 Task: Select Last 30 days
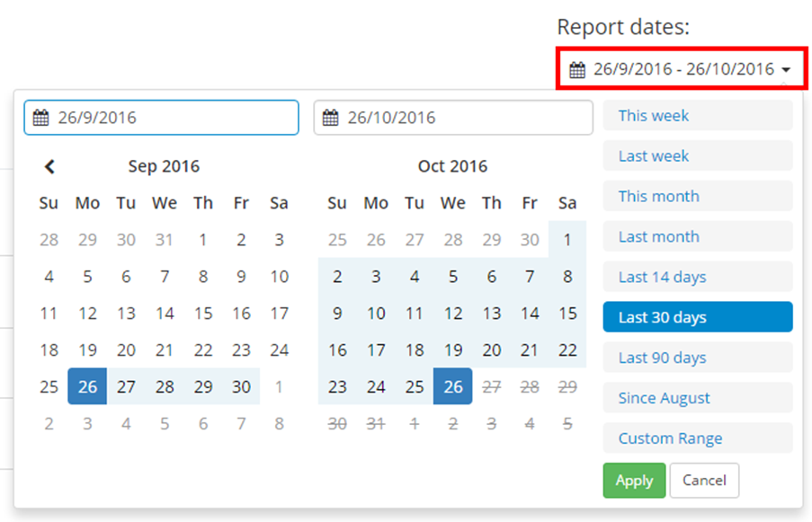[x=697, y=317]
